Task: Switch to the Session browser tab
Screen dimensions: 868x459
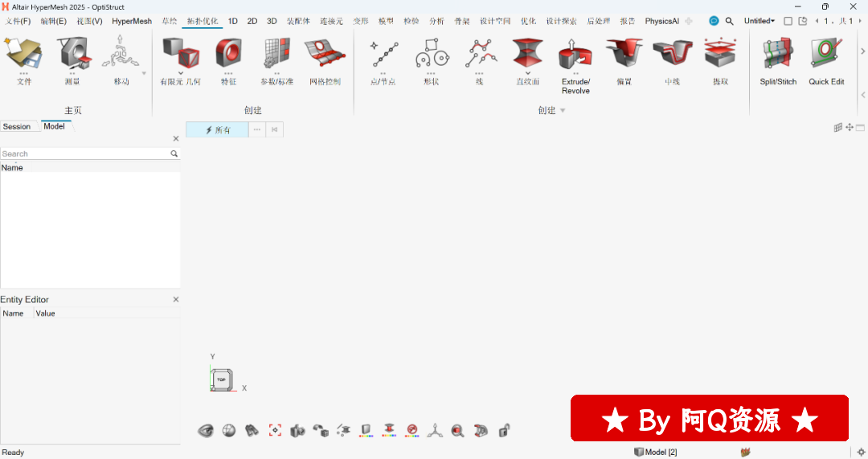Action: tap(17, 127)
